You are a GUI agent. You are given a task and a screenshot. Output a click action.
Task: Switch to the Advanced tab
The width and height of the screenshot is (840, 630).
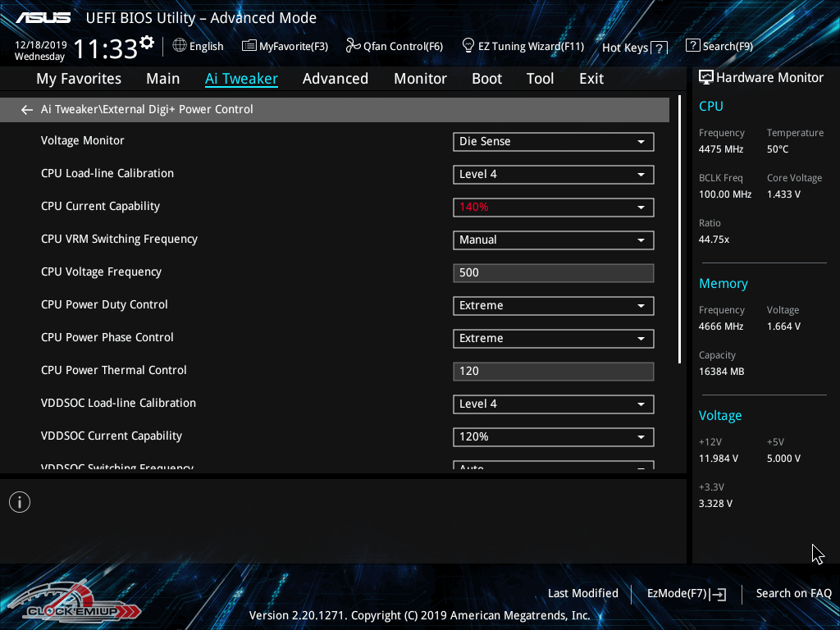coord(335,79)
